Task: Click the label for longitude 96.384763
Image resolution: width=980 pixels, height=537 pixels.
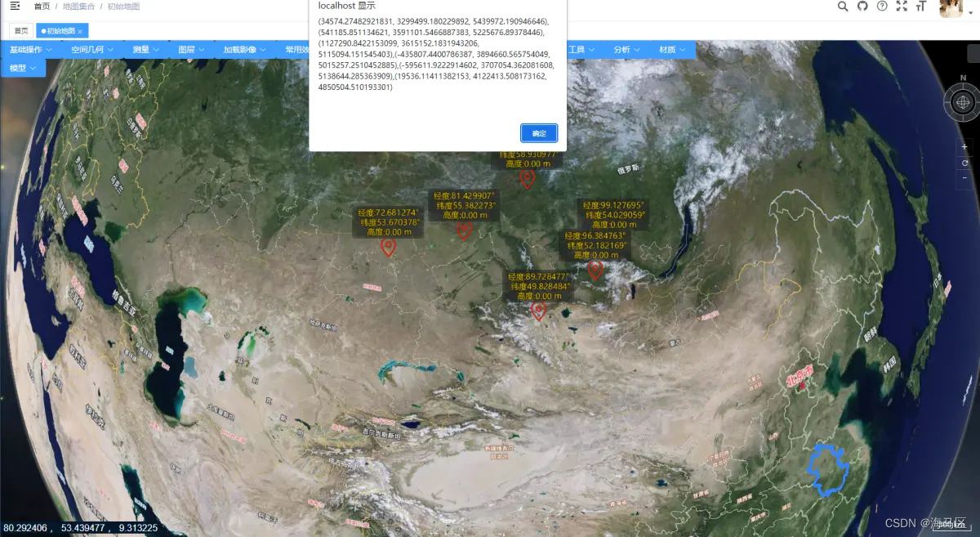Action: pos(595,245)
